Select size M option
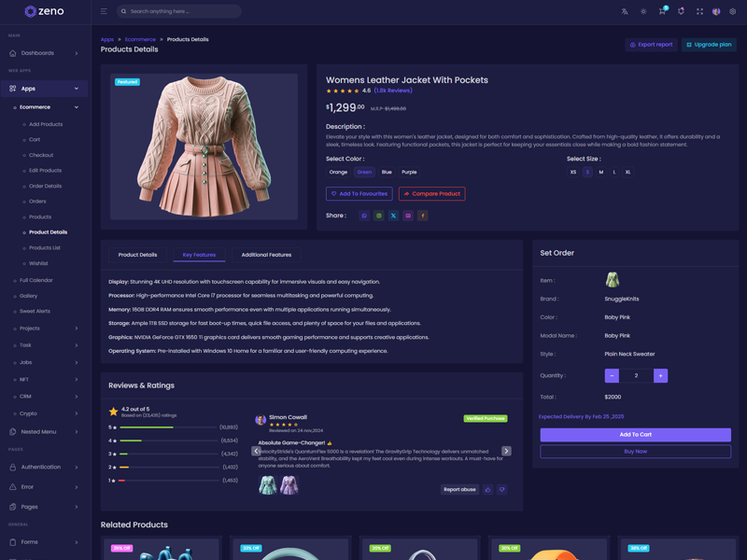The height and width of the screenshot is (560, 747). click(600, 172)
